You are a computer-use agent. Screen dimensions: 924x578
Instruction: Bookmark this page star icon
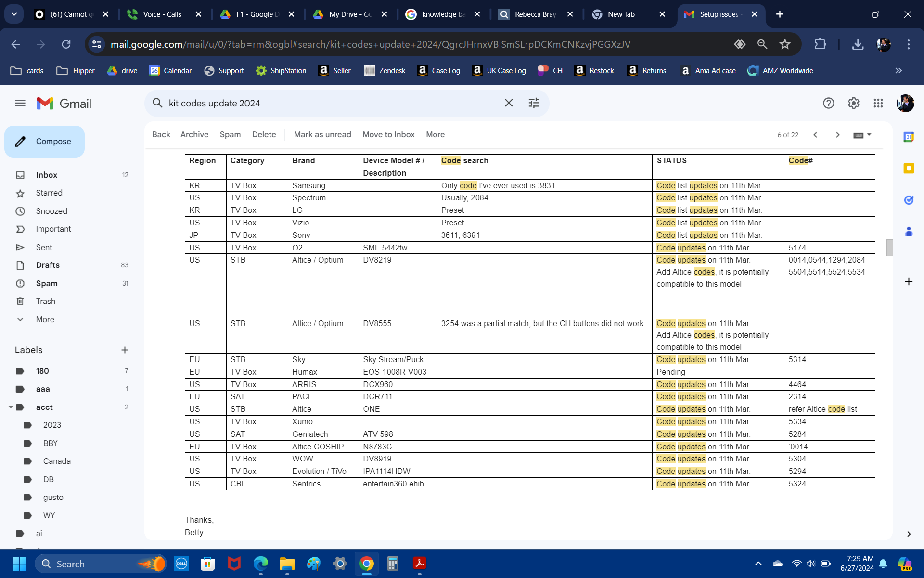[785, 44]
